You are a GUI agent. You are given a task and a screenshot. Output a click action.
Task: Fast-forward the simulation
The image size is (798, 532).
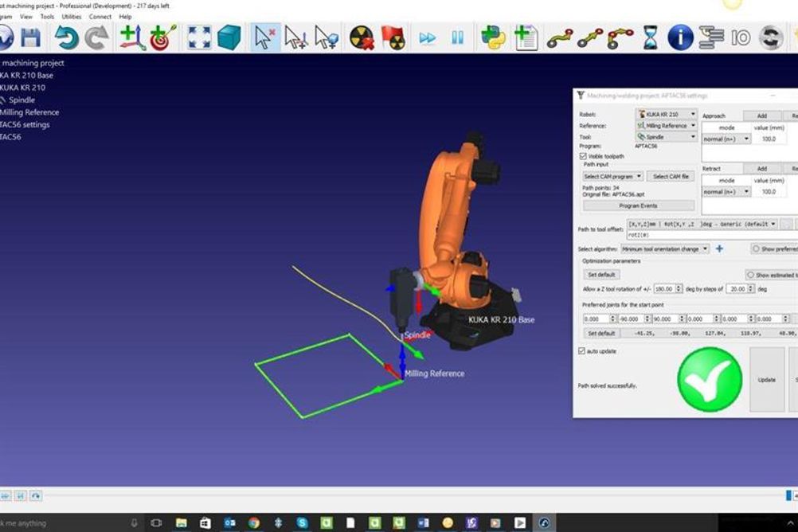[428, 37]
